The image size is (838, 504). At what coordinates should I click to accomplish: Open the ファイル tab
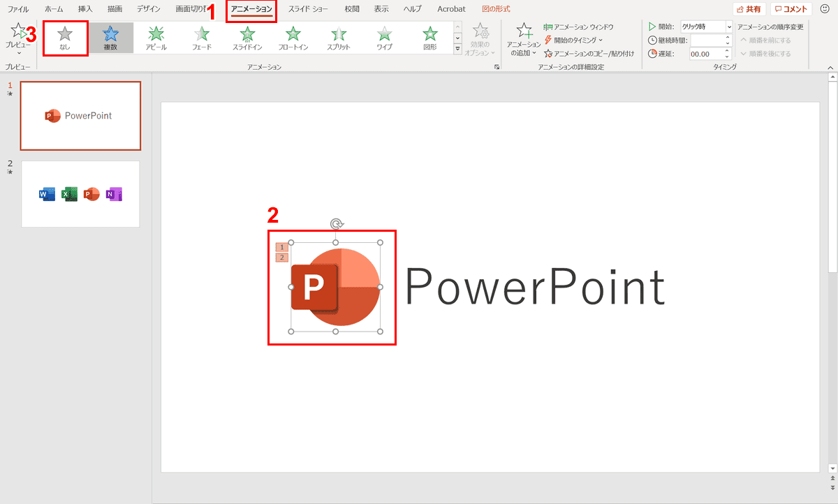pos(18,9)
